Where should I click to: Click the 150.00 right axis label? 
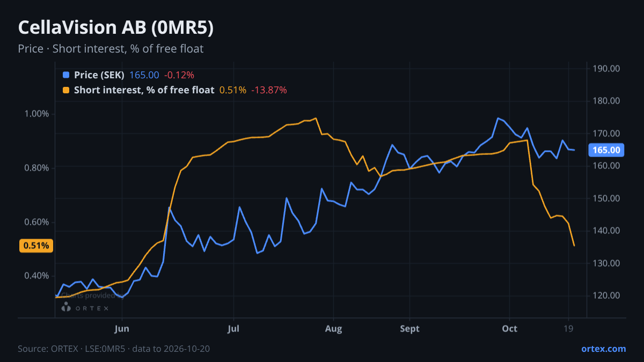pos(606,198)
